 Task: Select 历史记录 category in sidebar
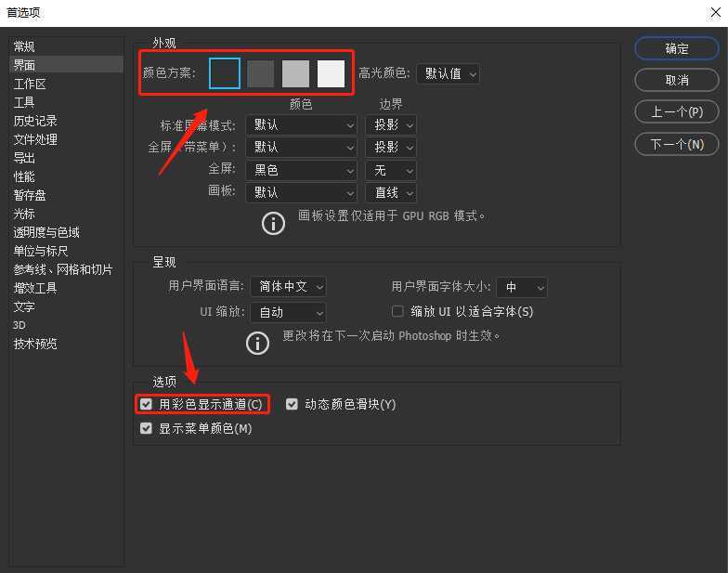pos(66,121)
